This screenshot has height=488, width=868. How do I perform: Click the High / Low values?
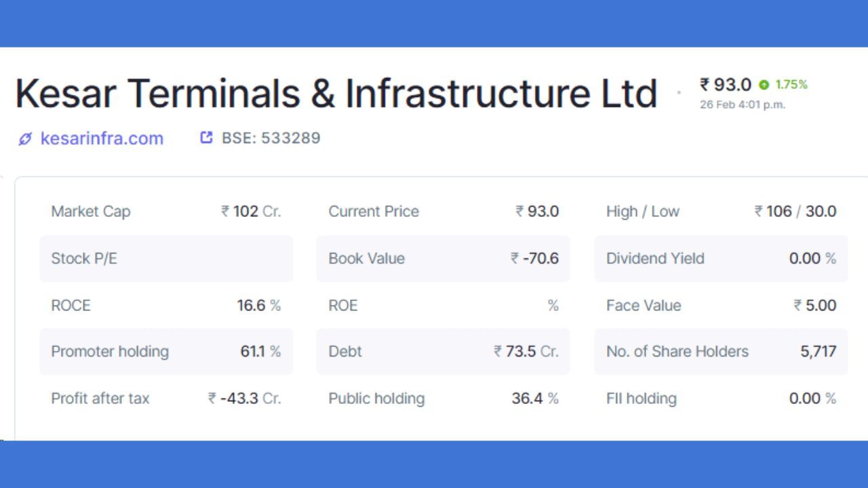click(x=795, y=211)
